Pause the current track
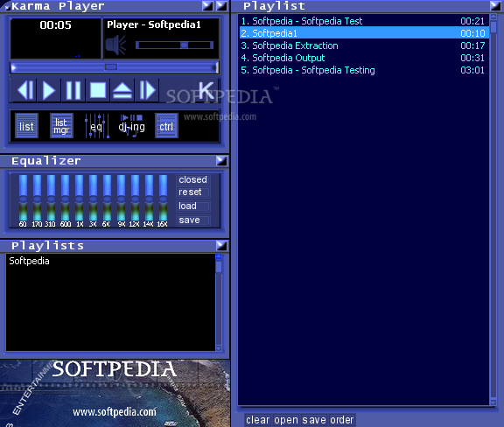Image resolution: width=504 pixels, height=427 pixels. [x=73, y=90]
